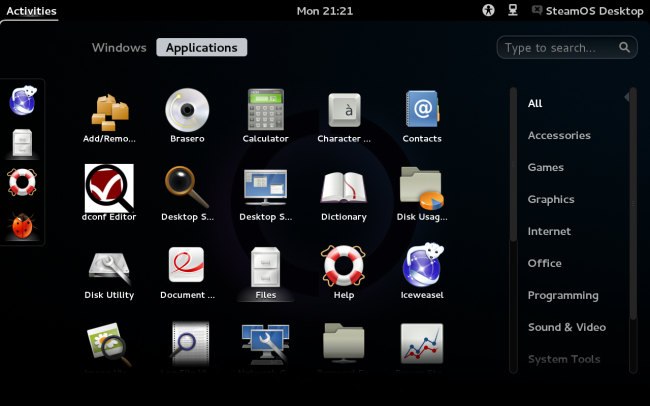The image size is (650, 406).
Task: Switch to the Windows view
Action: pyautogui.click(x=119, y=47)
